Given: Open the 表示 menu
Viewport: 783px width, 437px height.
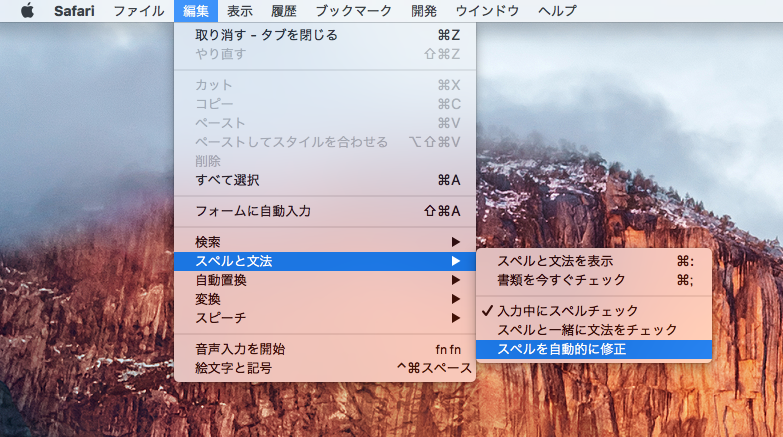Looking at the screenshot, I should (240, 10).
